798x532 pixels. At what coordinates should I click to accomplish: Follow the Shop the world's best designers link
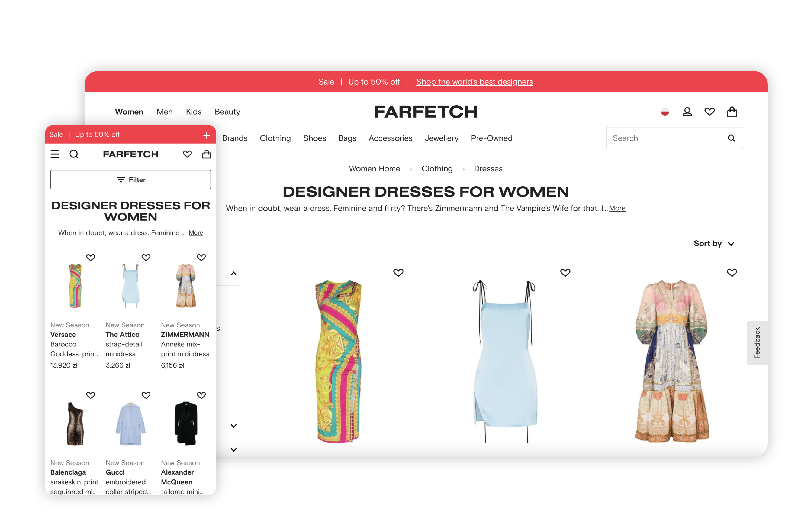(475, 82)
